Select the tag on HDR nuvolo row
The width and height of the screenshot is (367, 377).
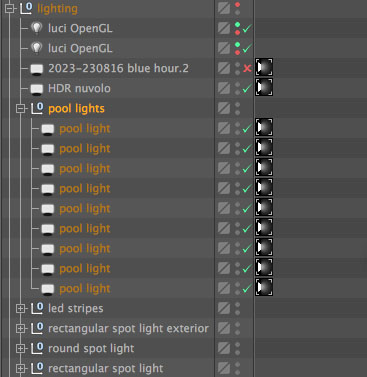(x=264, y=87)
